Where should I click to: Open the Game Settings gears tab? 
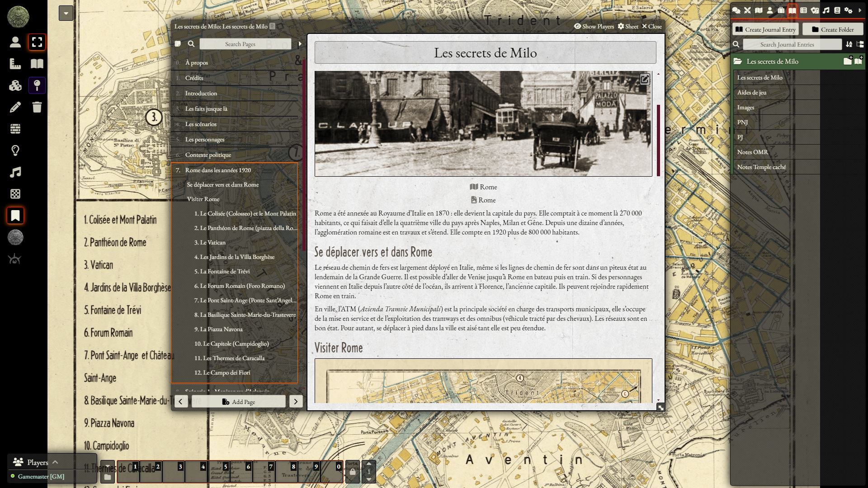point(848,10)
